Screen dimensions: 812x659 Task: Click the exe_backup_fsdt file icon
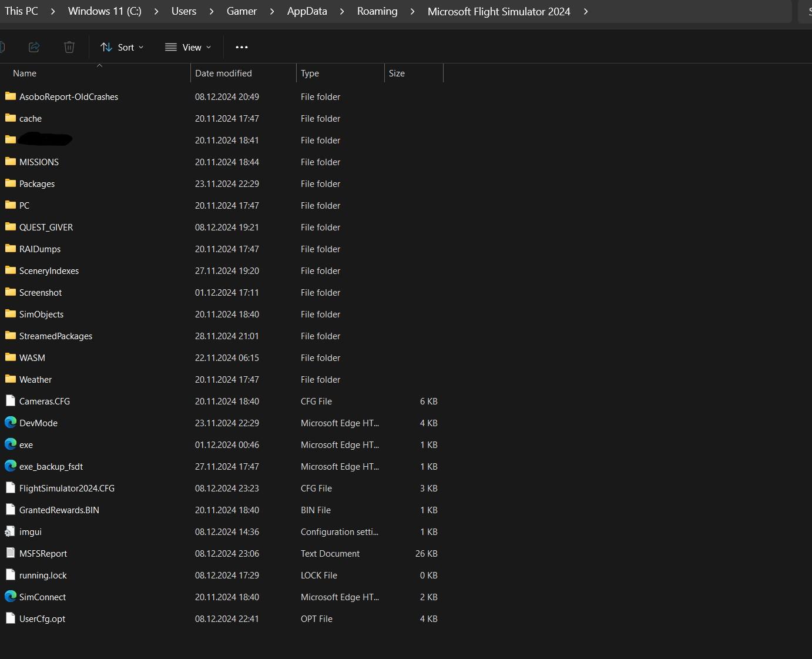click(11, 466)
